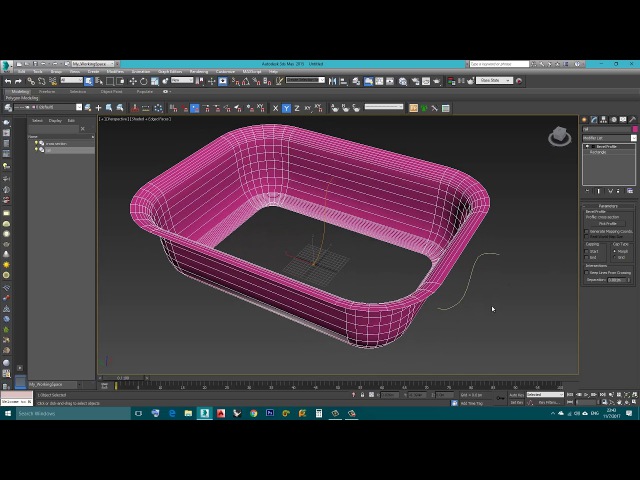The width and height of the screenshot is (640, 480).
Task: Open the Modeling ribbon tab
Action: coord(20,91)
